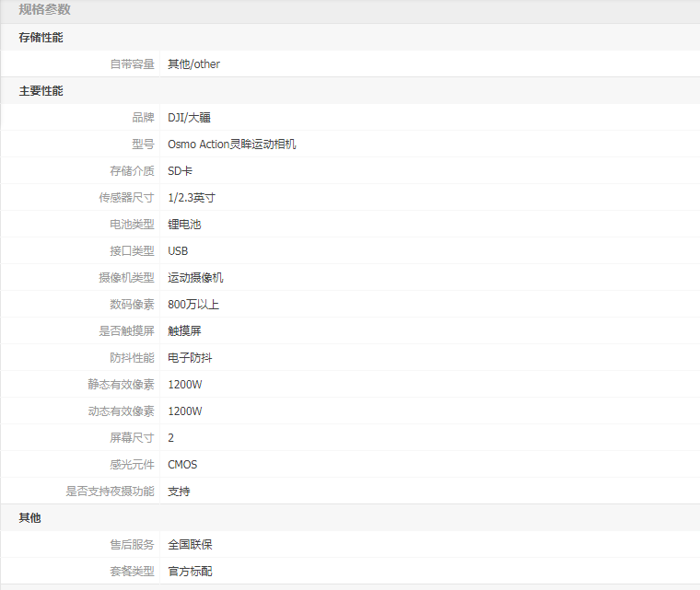
Task: Click the 规格参数 heading
Action: tap(44, 10)
